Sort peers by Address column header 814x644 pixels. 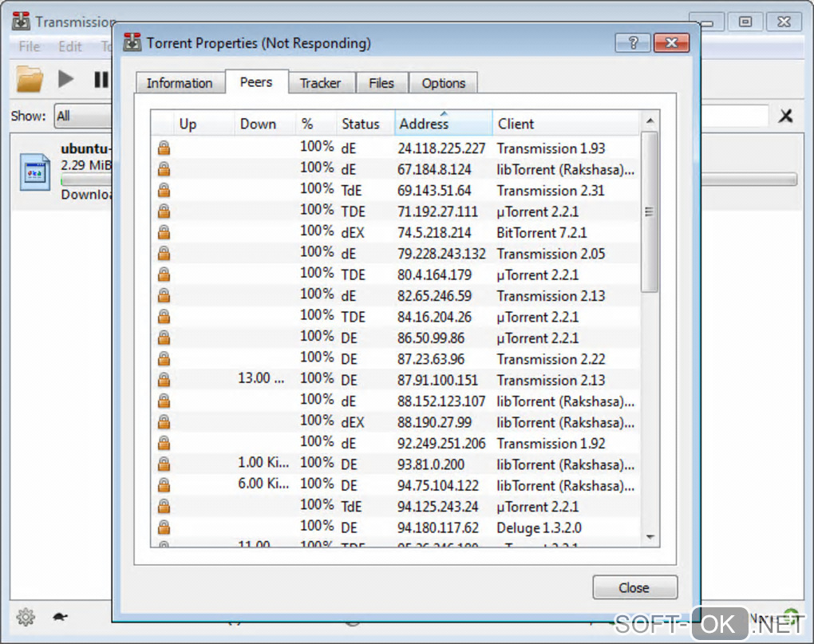pyautogui.click(x=444, y=124)
